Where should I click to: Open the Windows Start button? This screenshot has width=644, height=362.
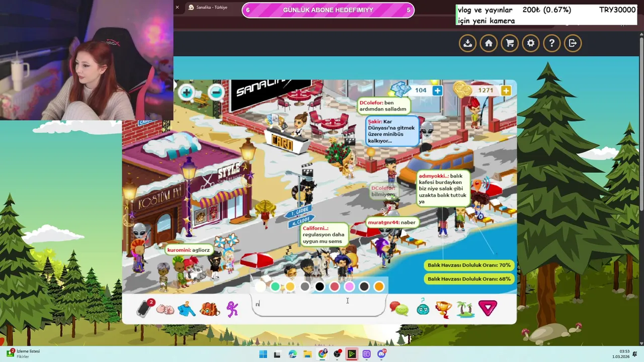(x=263, y=354)
